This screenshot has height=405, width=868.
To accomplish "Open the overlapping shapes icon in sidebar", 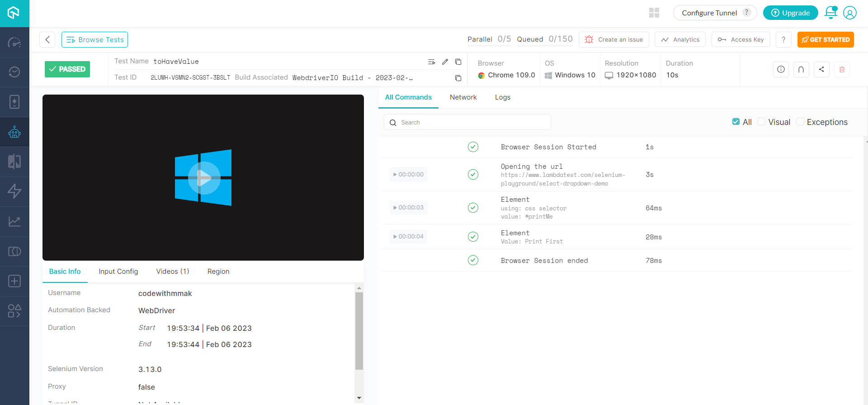I will pos(14,251).
